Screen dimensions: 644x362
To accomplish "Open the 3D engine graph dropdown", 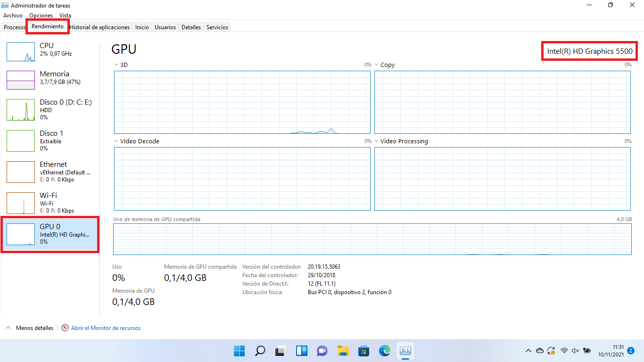I will [116, 65].
